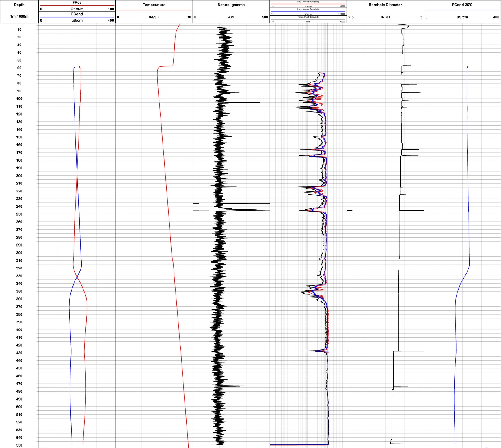Select the deg C unit label
The width and height of the screenshot is (501, 448).
pos(154,17)
